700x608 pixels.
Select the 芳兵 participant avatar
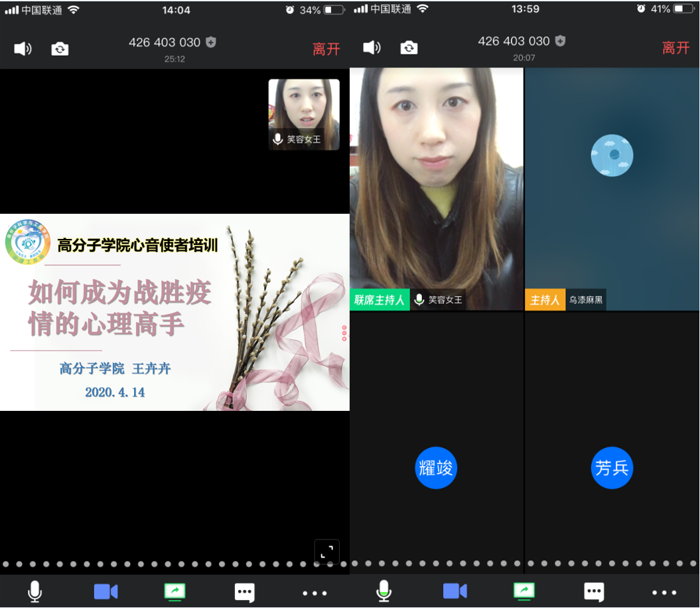612,468
